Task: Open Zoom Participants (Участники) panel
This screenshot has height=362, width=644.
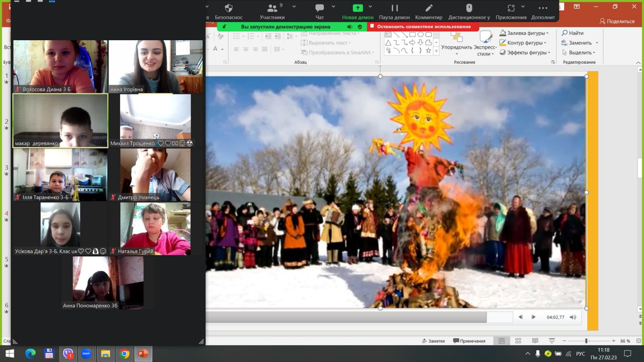Action: 272,12
